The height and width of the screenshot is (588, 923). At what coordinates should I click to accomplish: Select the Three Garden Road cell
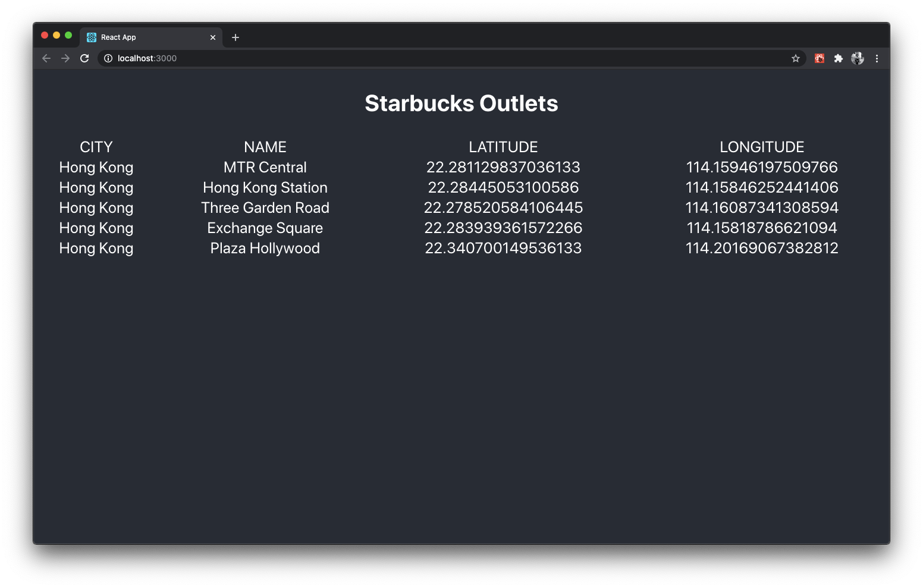click(x=265, y=207)
